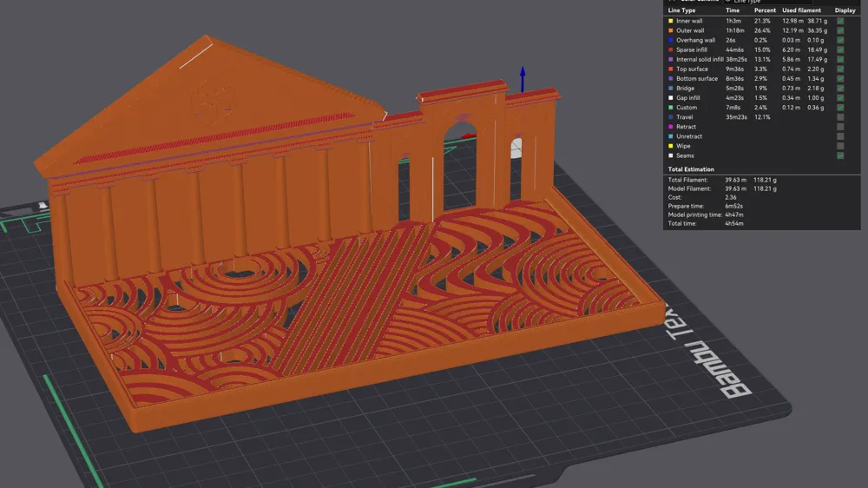The image size is (868, 488).
Task: Select the blue Overhang wall swatch
Action: tap(671, 40)
